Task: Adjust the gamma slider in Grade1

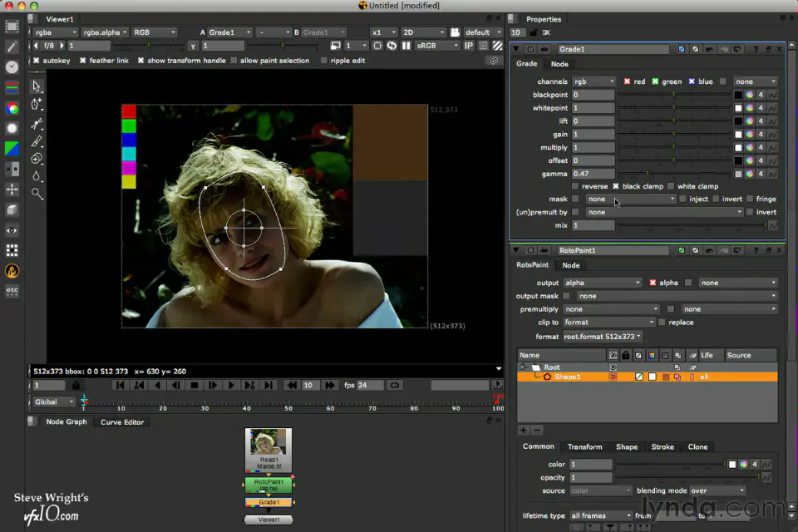Action: pyautogui.click(x=674, y=174)
